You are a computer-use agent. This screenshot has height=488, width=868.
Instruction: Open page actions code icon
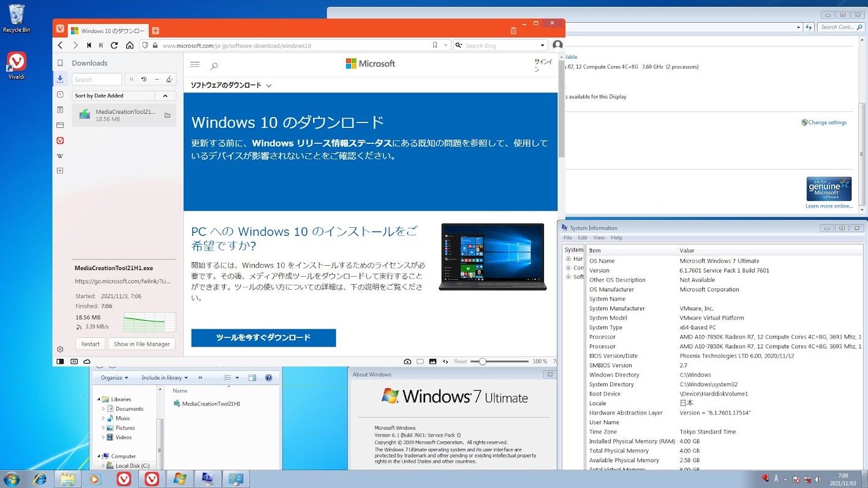(446, 361)
